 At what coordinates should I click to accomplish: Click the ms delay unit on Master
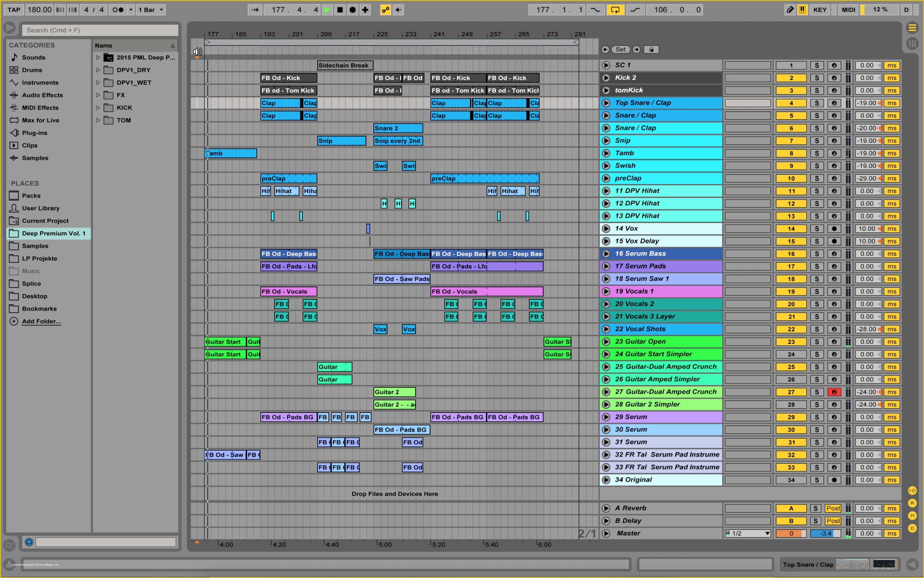[x=892, y=534]
